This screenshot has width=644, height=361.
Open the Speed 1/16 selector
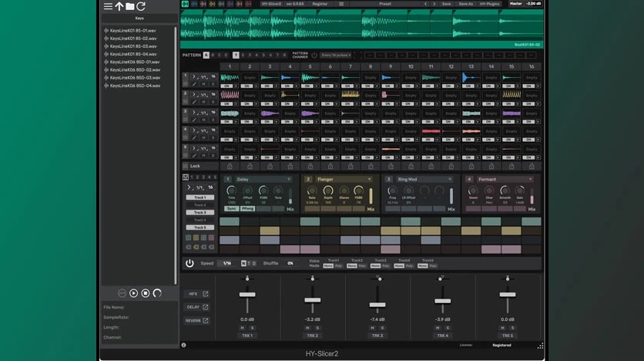click(227, 263)
